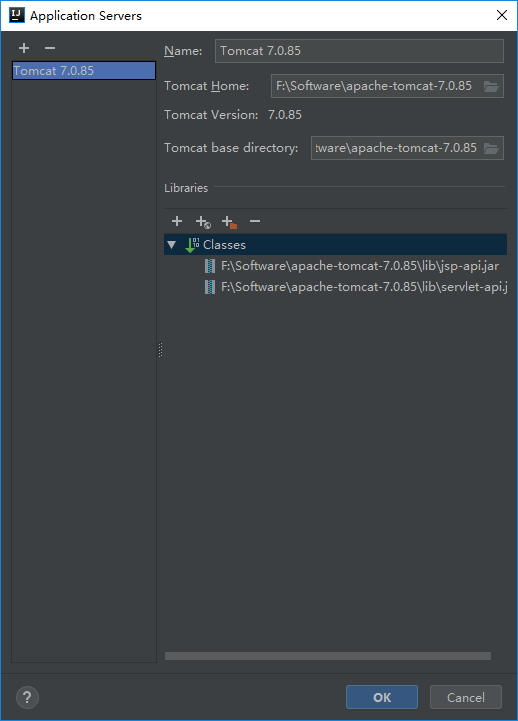Screen dimensions: 518x721
Task: Add library excluded folder icon
Action: [x=229, y=222]
